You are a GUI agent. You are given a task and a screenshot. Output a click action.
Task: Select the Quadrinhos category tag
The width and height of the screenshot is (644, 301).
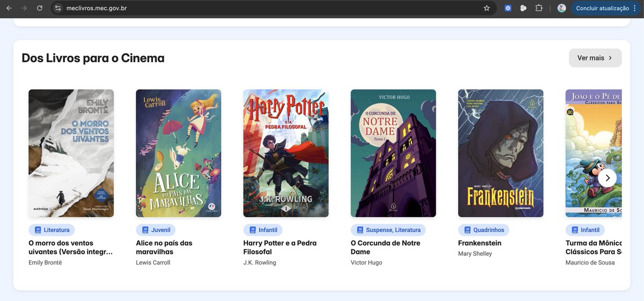click(x=484, y=230)
